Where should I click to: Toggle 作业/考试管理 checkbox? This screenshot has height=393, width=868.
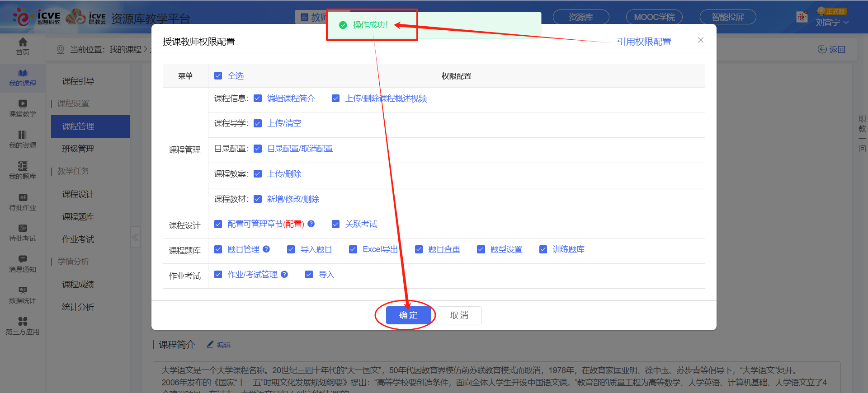218,275
